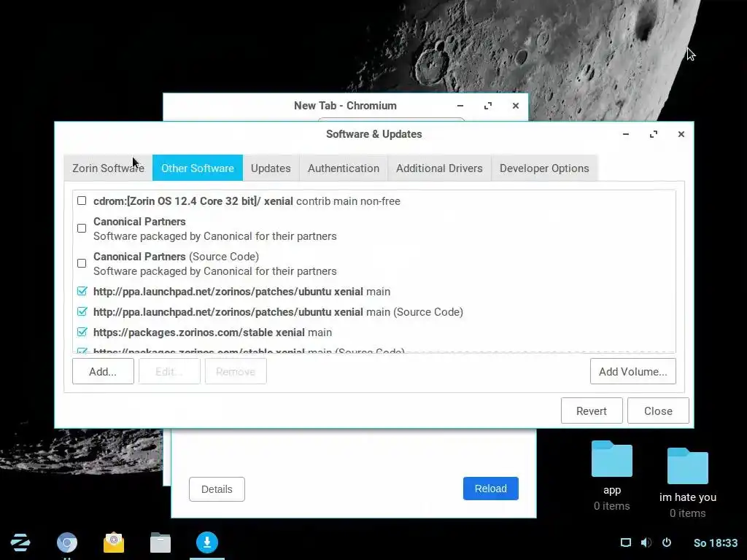Click the display tray icon
Viewport: 747px width, 560px height.
(x=625, y=542)
